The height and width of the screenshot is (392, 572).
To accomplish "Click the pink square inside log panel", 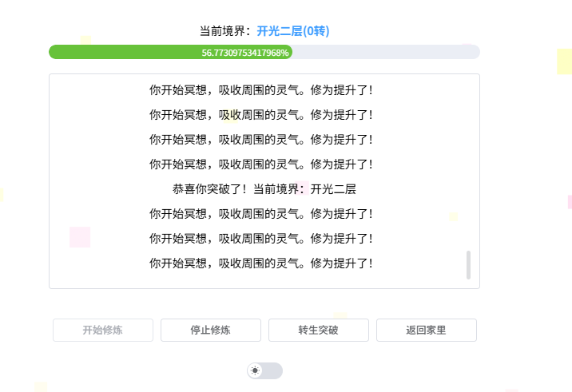I will click(x=80, y=237).
